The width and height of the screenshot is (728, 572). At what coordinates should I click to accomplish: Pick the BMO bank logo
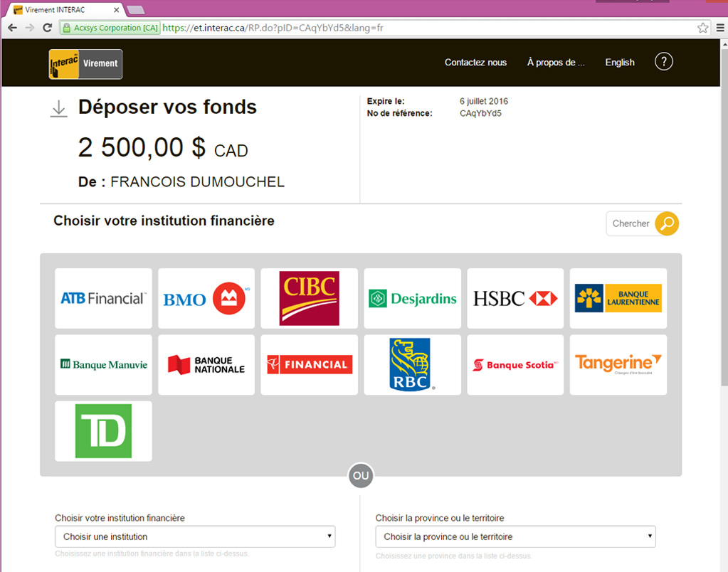click(206, 298)
